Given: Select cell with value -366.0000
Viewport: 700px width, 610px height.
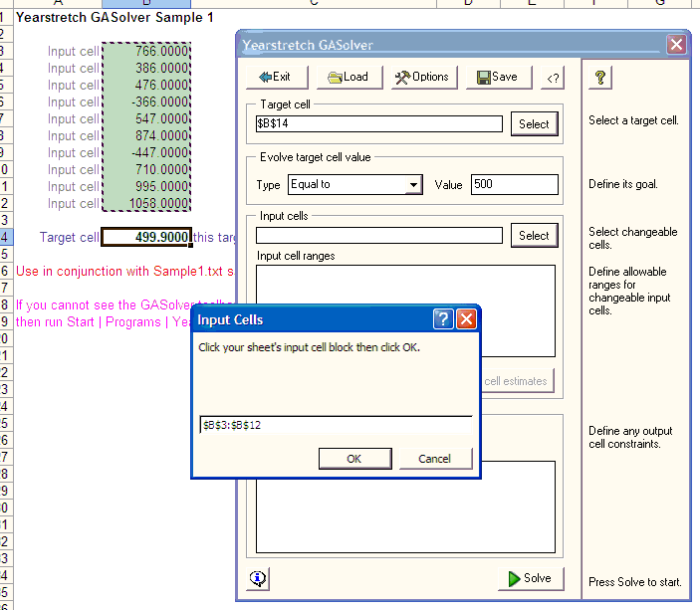Looking at the screenshot, I should (x=146, y=102).
